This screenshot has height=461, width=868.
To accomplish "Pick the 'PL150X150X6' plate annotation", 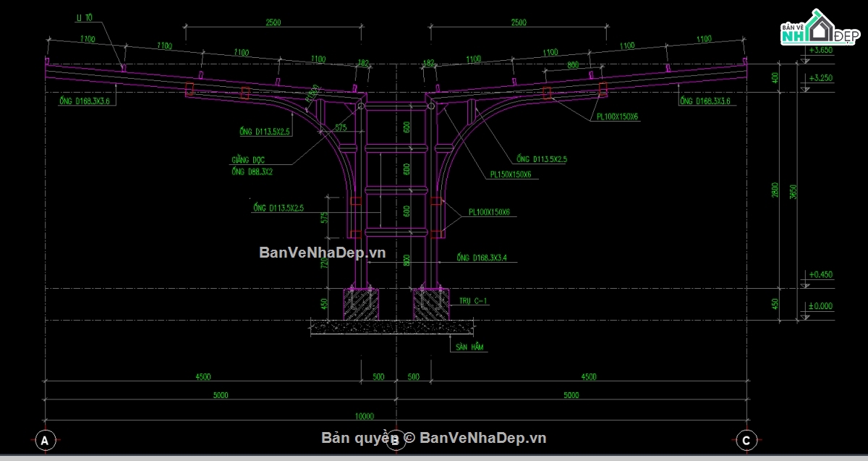I will (x=511, y=174).
